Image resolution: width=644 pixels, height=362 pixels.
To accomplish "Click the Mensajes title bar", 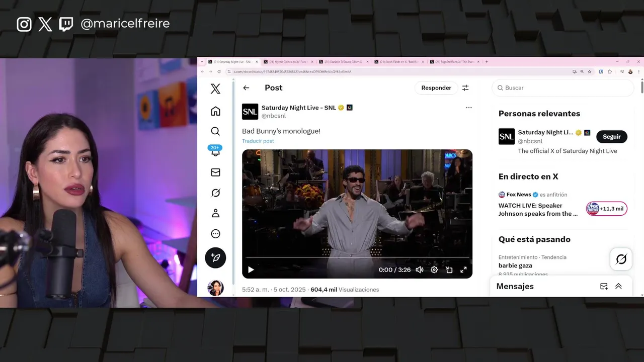I will (x=562, y=287).
